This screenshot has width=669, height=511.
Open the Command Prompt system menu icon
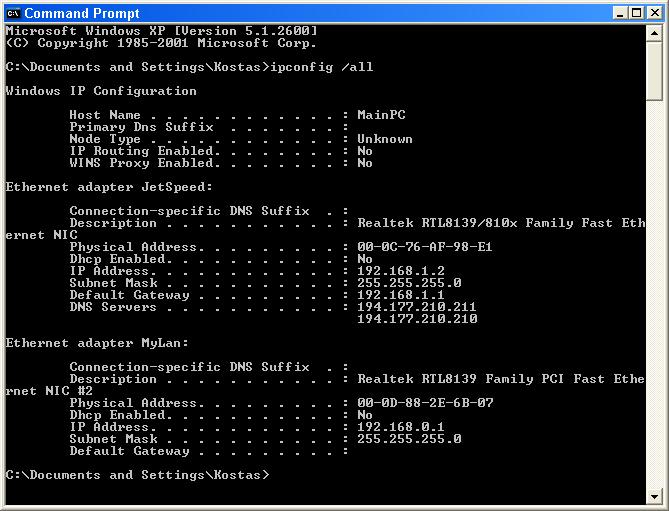tap(13, 12)
